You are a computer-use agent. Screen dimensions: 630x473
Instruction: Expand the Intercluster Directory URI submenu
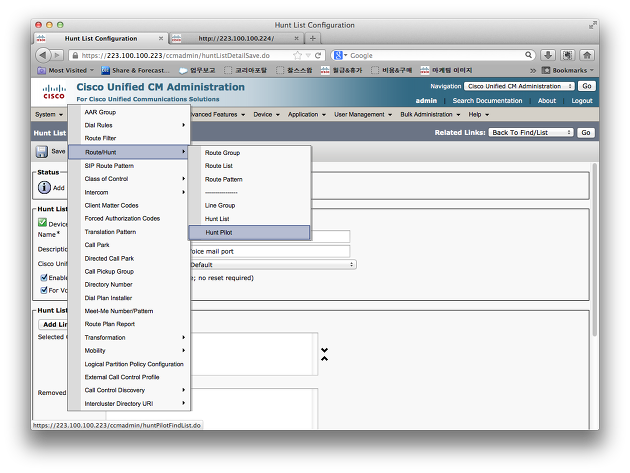tap(129, 403)
